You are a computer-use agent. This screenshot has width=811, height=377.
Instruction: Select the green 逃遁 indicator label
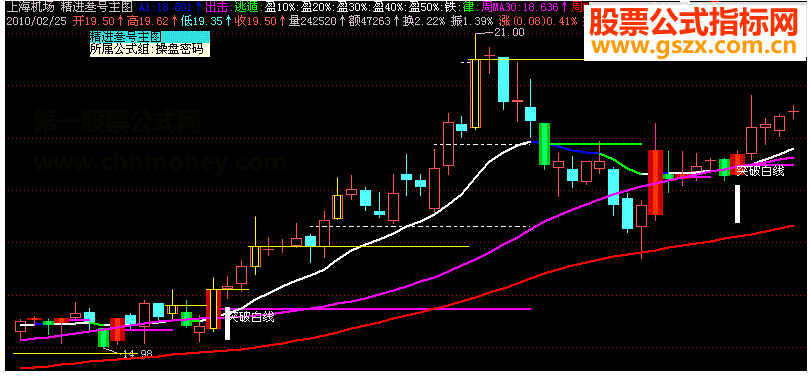tap(247, 7)
